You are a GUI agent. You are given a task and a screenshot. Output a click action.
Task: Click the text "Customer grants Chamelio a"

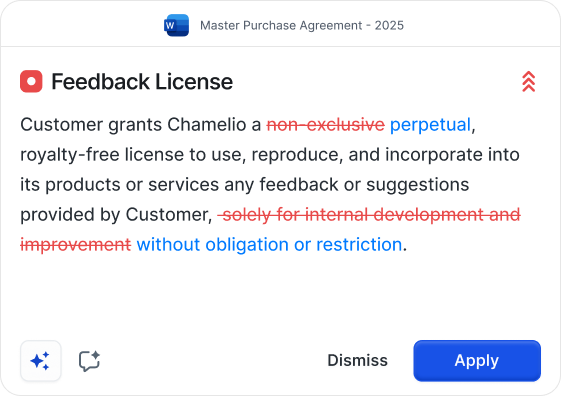[x=141, y=125]
